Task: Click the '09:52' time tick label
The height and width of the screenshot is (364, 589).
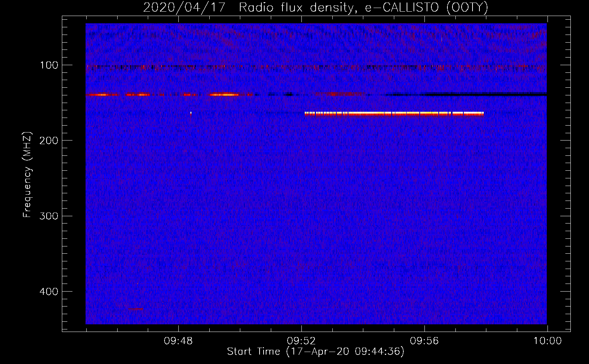Action: (x=301, y=341)
